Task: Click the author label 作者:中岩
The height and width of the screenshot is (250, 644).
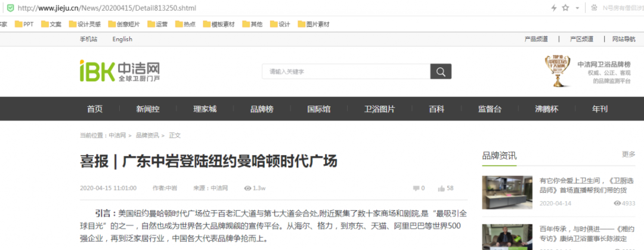Action: click(x=165, y=188)
